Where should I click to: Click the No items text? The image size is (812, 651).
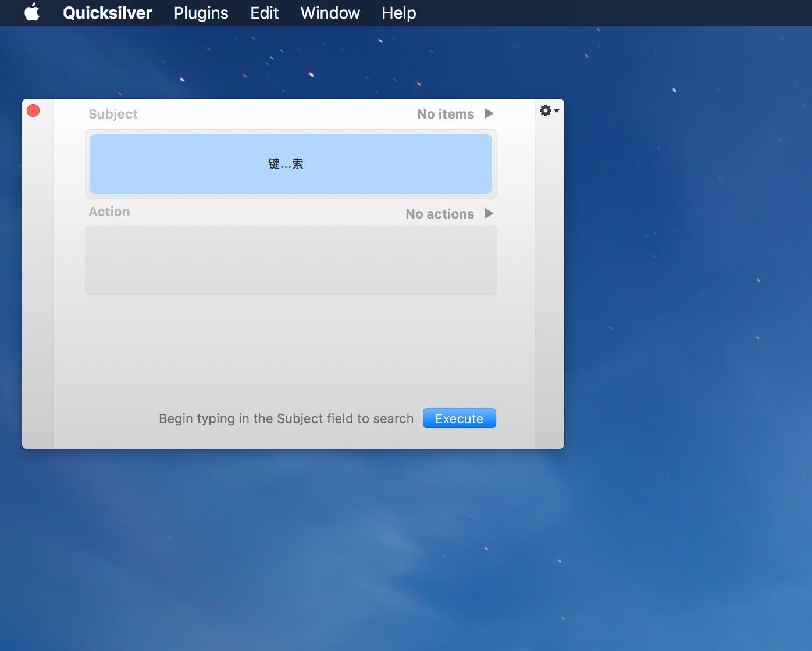tap(446, 114)
